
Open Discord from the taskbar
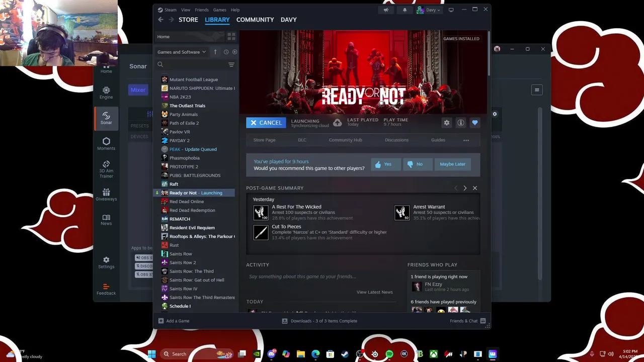(x=272, y=354)
